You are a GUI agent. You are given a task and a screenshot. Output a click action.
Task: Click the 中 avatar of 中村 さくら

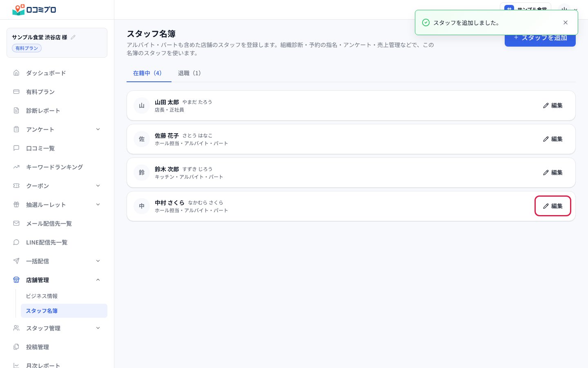point(142,206)
